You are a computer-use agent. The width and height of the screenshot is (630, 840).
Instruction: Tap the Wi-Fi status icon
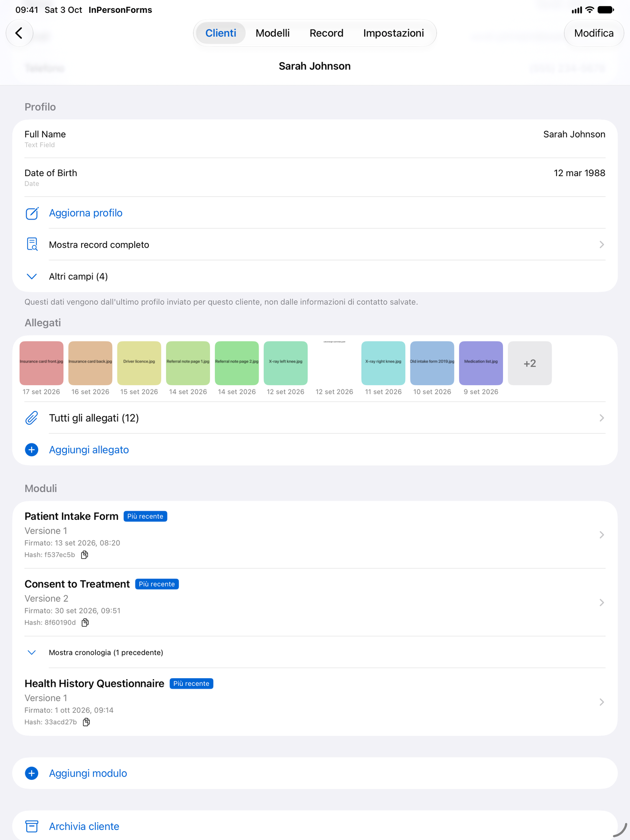pyautogui.click(x=590, y=10)
